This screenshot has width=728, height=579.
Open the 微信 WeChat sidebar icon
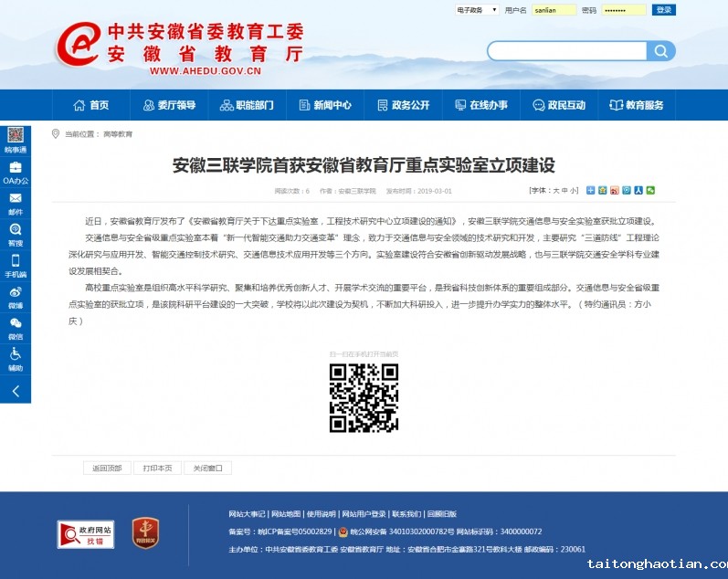pos(16,327)
